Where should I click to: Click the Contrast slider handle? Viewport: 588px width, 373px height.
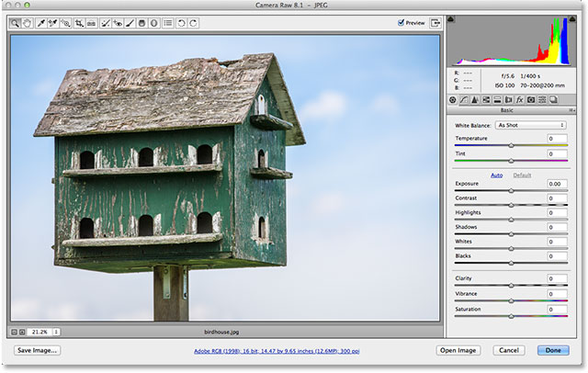tap(511, 206)
